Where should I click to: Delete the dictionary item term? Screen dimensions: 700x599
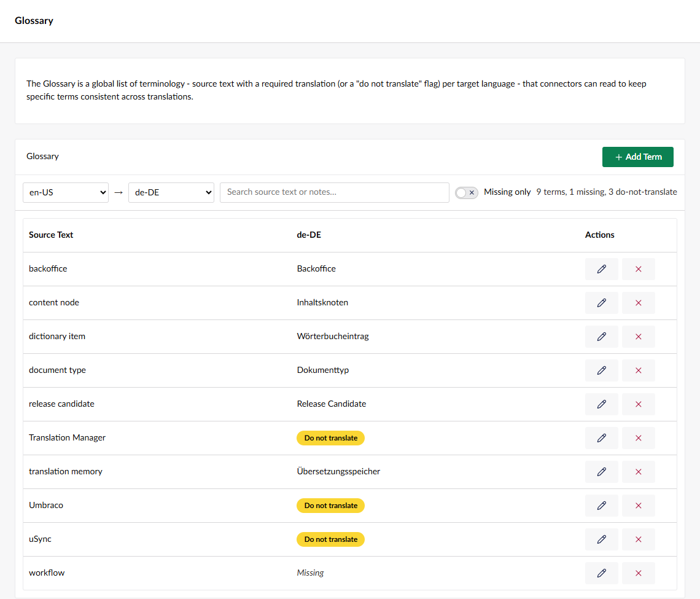pos(639,336)
